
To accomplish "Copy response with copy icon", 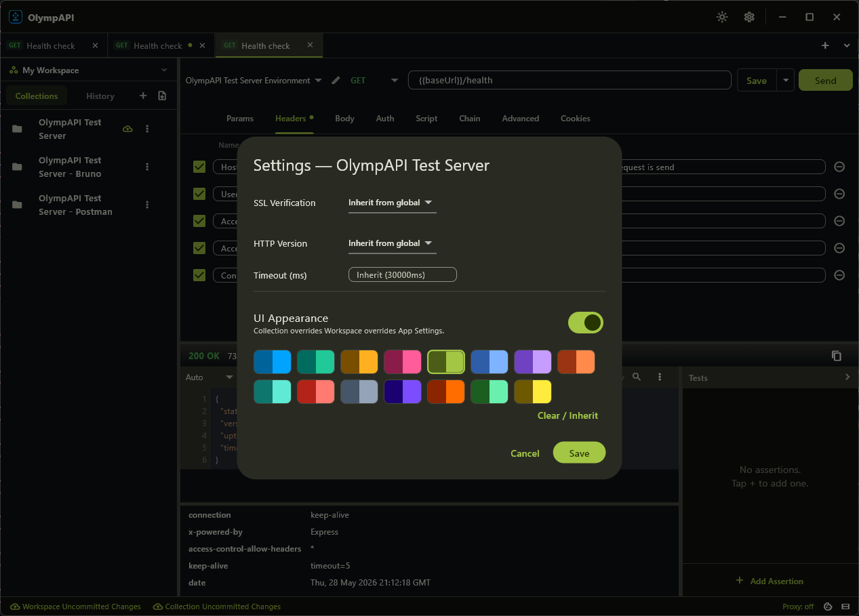I will (837, 356).
